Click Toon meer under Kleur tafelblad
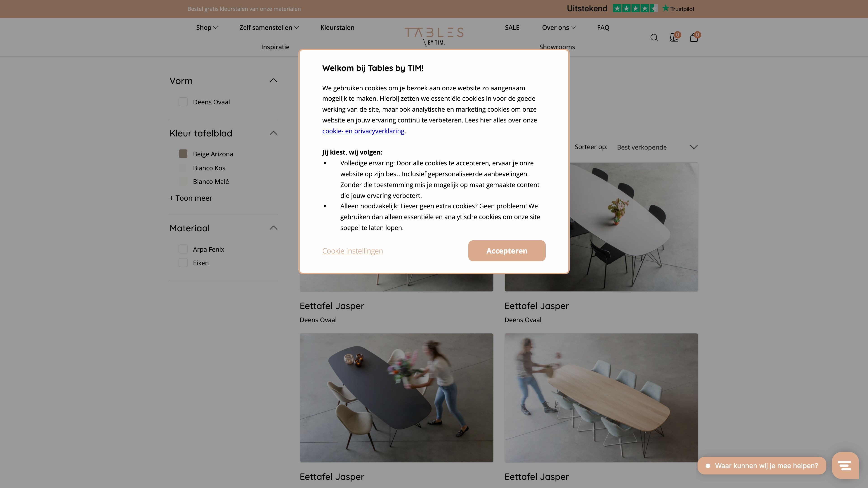Viewport: 868px width, 488px height. pyautogui.click(x=191, y=198)
